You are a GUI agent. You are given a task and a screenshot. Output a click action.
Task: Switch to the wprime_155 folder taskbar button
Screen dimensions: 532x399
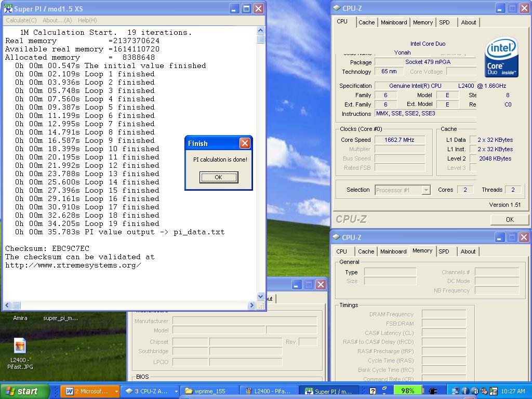point(210,391)
